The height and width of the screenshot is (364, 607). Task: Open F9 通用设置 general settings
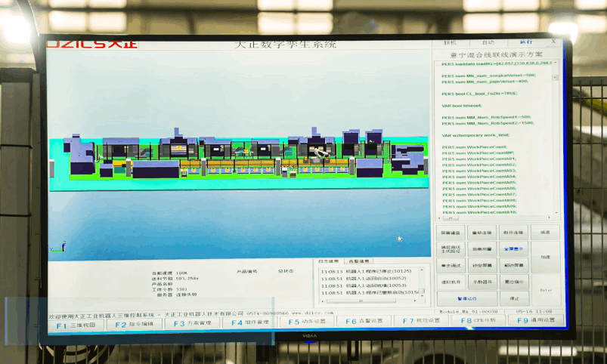(x=534, y=320)
